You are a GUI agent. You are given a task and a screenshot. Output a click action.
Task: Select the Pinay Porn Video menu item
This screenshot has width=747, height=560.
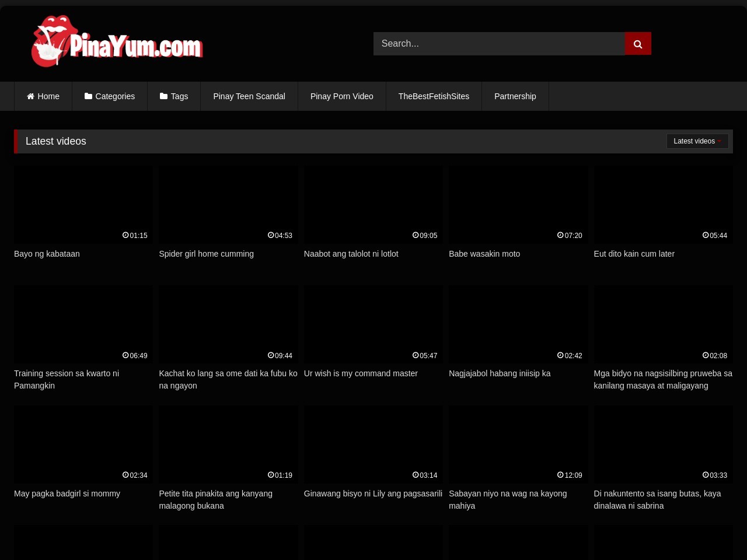(341, 96)
